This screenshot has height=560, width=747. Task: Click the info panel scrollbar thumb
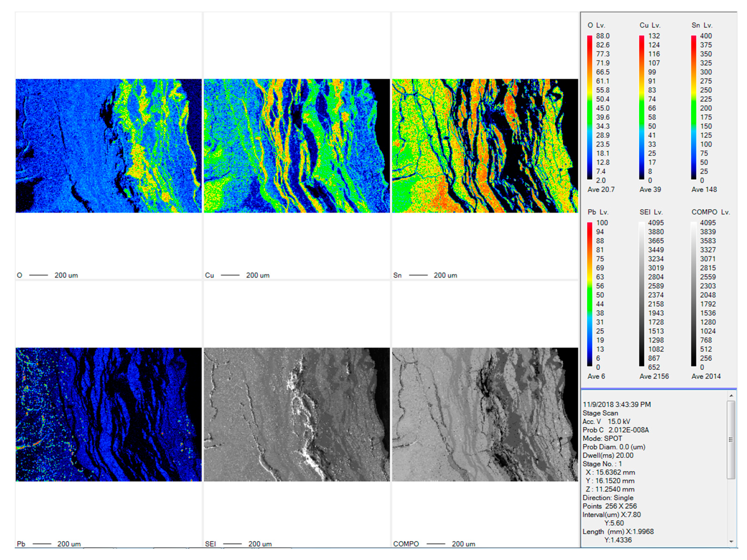[x=731, y=439]
